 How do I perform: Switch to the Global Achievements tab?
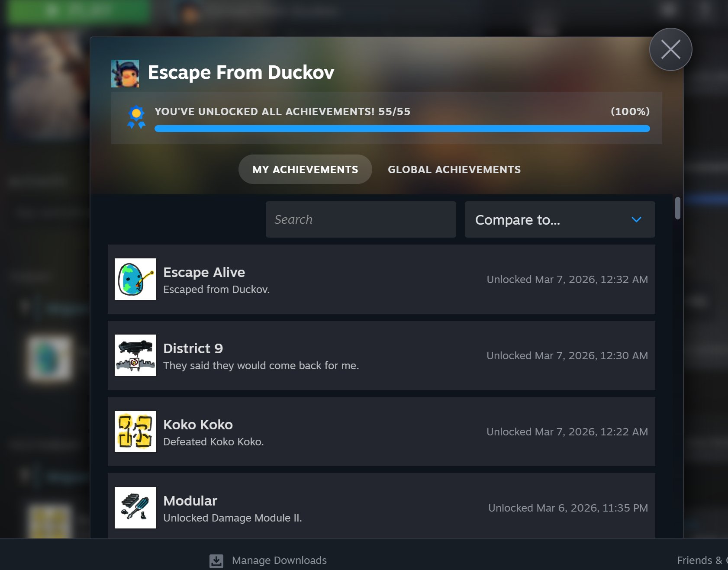tap(454, 169)
